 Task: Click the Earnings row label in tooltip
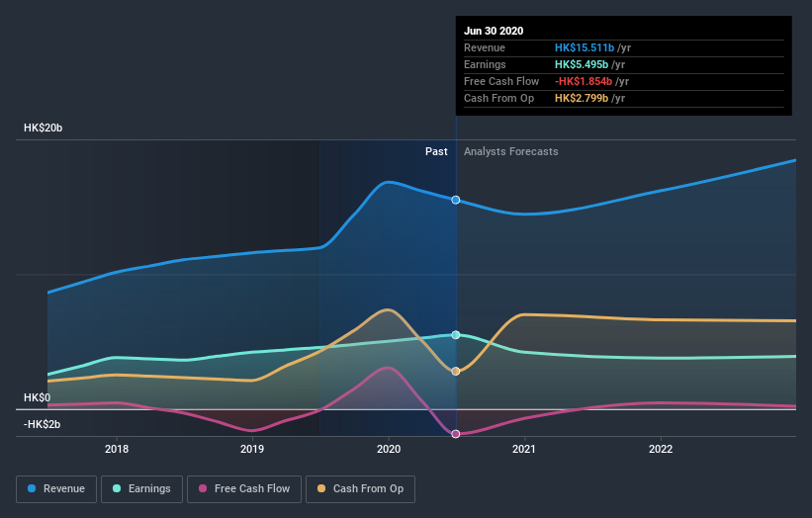[485, 64]
